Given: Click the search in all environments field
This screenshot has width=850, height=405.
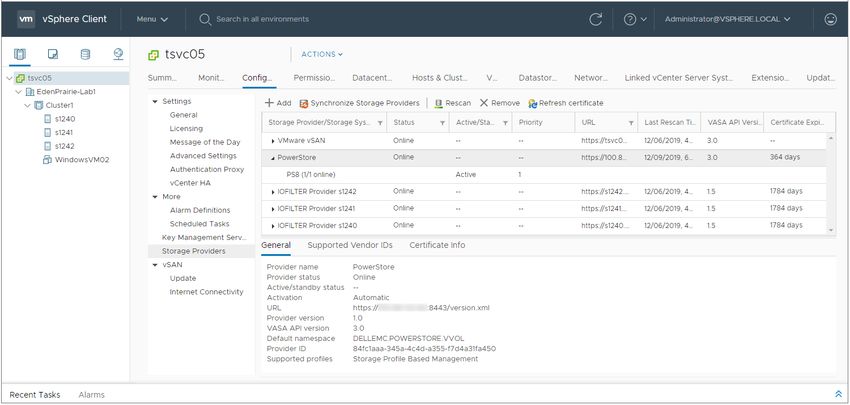Looking at the screenshot, I should (x=262, y=19).
